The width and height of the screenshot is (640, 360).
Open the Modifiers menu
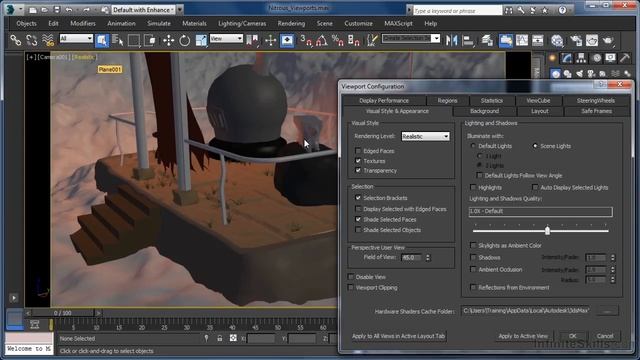(x=83, y=23)
